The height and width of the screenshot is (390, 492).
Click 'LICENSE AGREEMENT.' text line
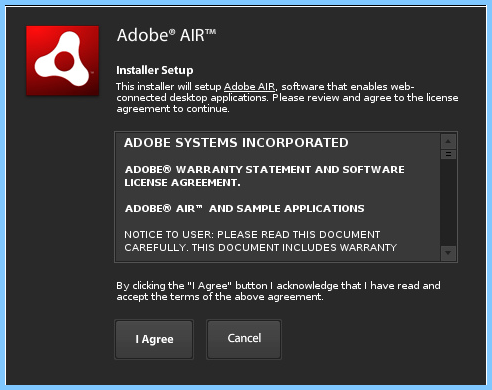pos(182,183)
